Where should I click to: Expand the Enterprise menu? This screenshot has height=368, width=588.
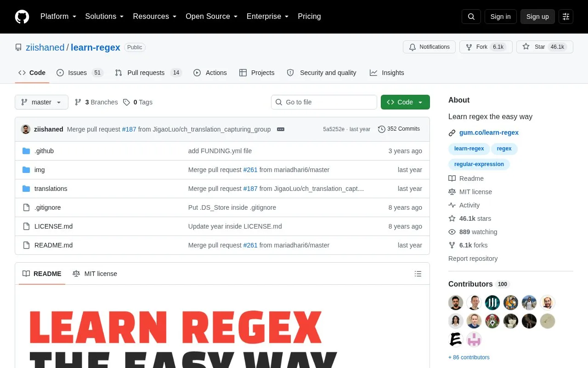coord(268,17)
